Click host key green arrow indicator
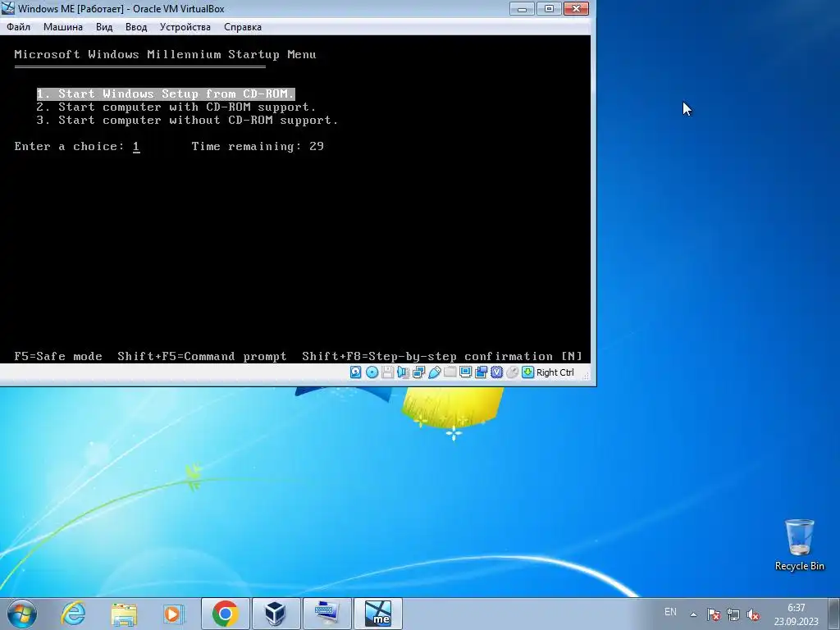The image size is (840, 630). (x=527, y=372)
